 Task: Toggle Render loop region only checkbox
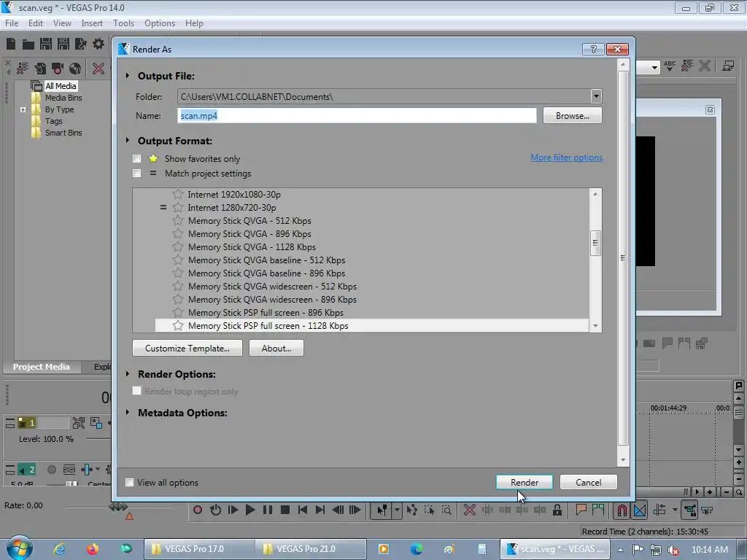tap(137, 391)
